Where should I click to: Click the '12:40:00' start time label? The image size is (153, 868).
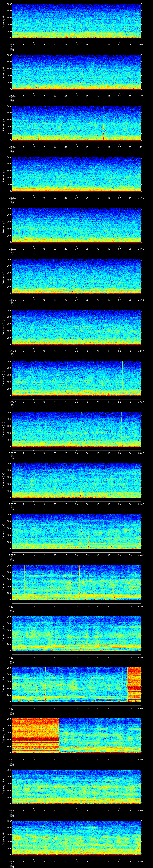pyautogui.click(x=12, y=606)
